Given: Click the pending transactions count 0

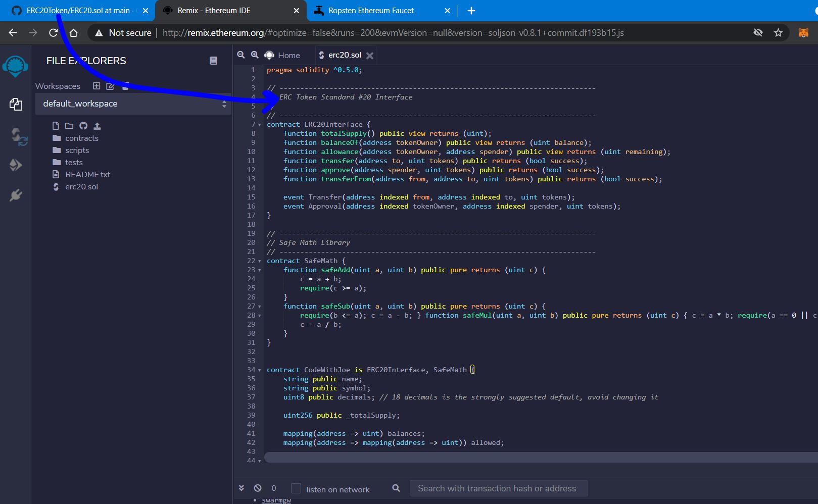Looking at the screenshot, I should (274, 488).
